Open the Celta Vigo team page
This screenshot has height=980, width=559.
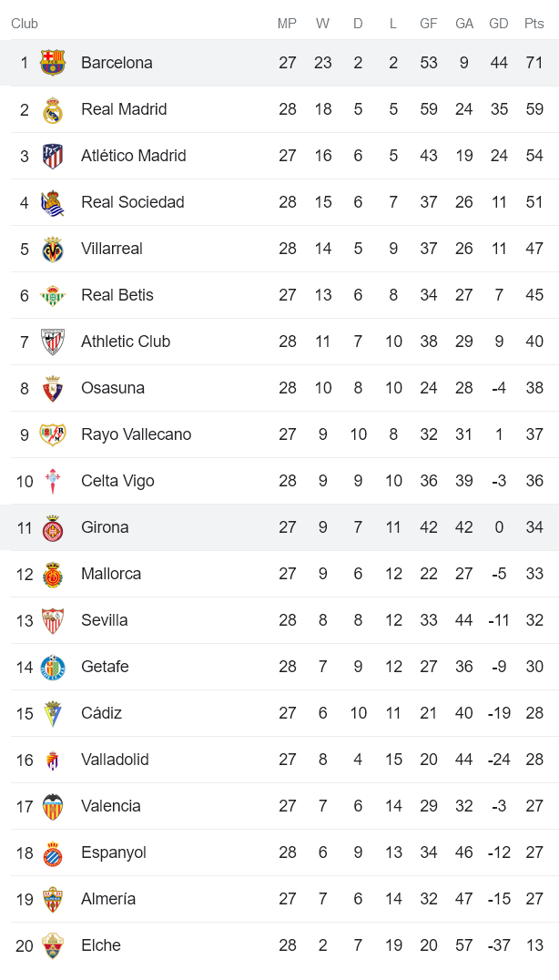click(117, 481)
